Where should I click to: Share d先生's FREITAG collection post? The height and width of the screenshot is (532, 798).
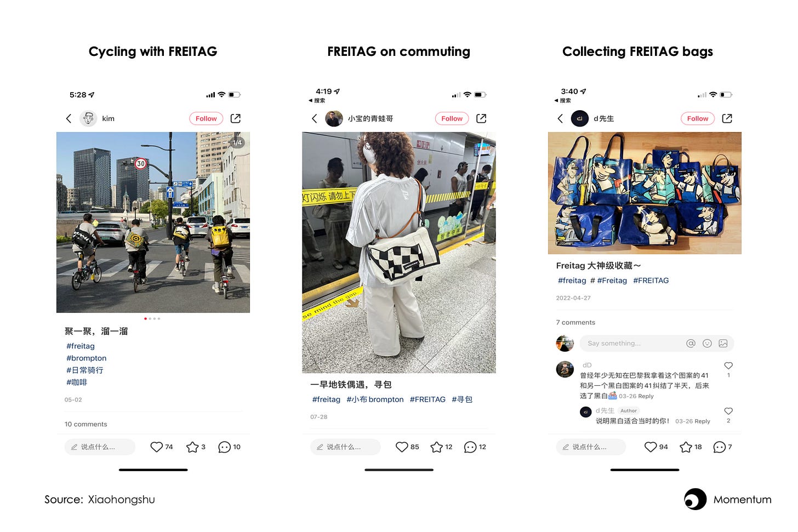click(727, 118)
